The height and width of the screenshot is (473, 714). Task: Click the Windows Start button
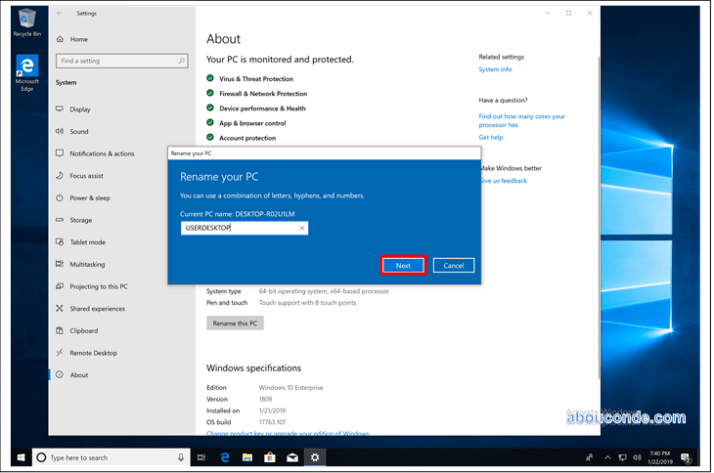[x=21, y=457]
